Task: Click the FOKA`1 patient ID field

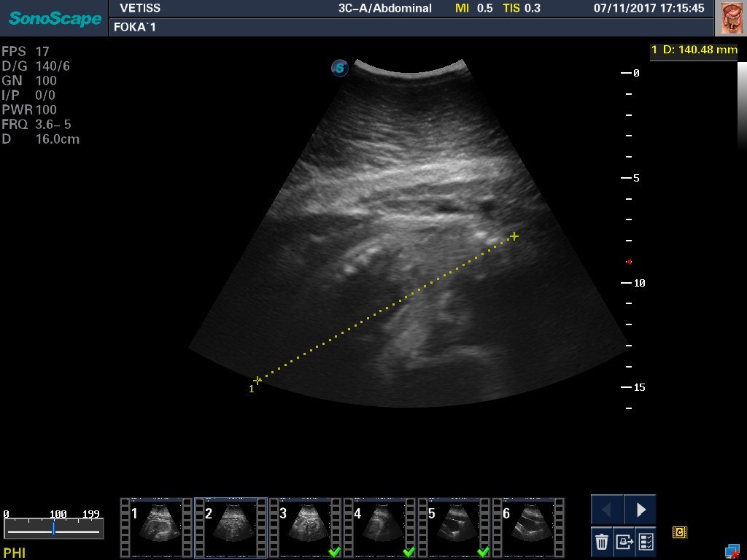Action: coord(135,27)
